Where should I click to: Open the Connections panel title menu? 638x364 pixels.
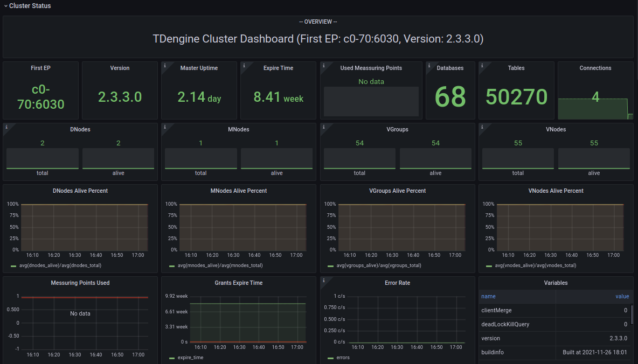[595, 68]
